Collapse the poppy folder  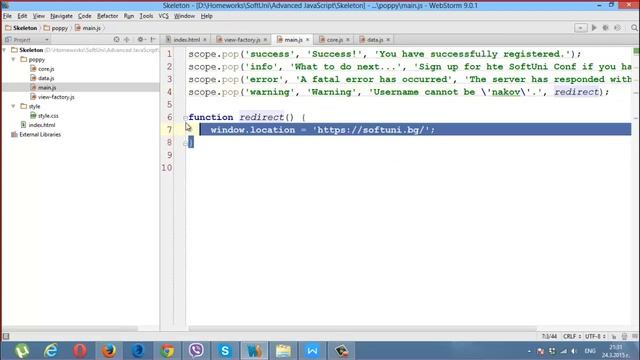(x=14, y=60)
